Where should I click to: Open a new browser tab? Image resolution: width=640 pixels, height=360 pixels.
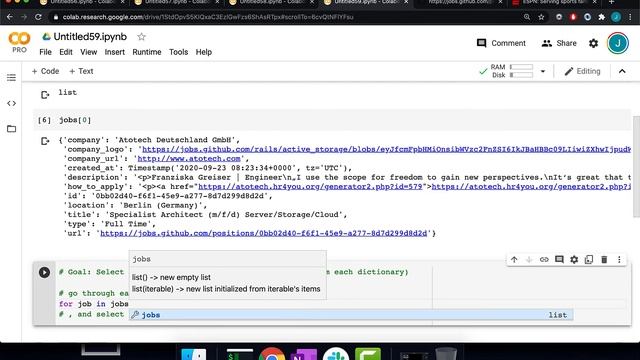pyautogui.click(x=611, y=2)
